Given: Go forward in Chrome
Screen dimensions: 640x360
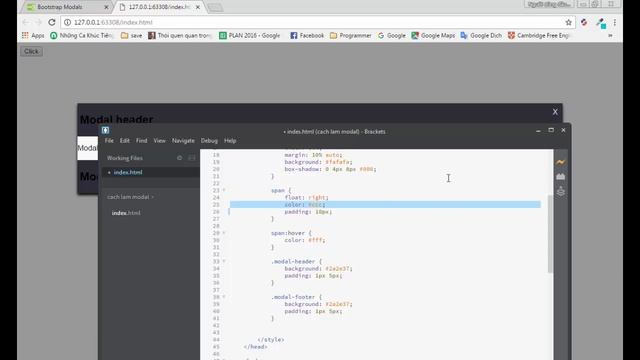Looking at the screenshot, I should pos(38,22).
